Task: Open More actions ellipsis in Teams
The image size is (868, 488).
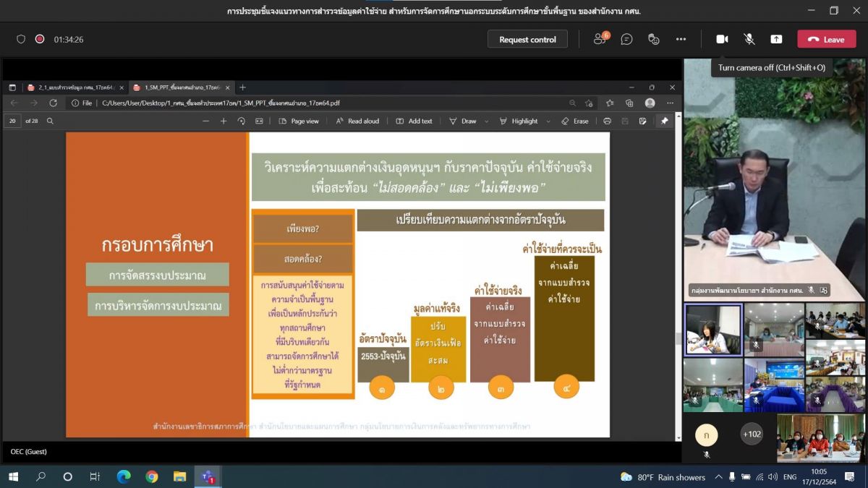Action: tap(681, 39)
